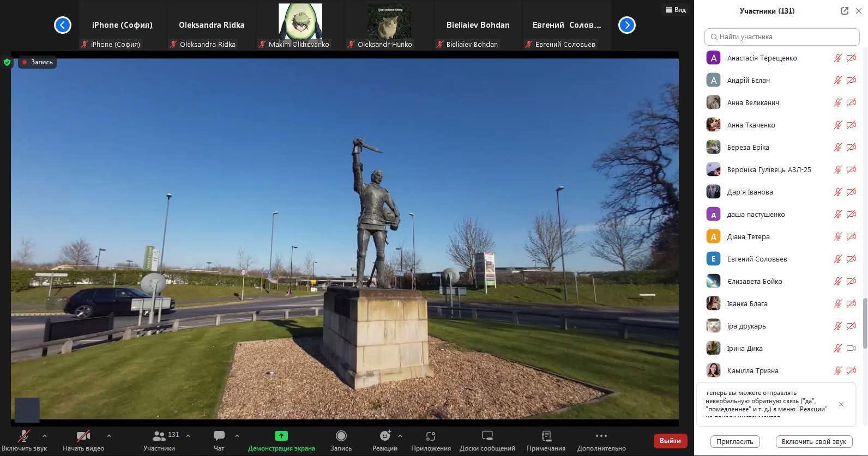Open Приложения apps icon
This screenshot has width=868, height=456.
tap(431, 436)
